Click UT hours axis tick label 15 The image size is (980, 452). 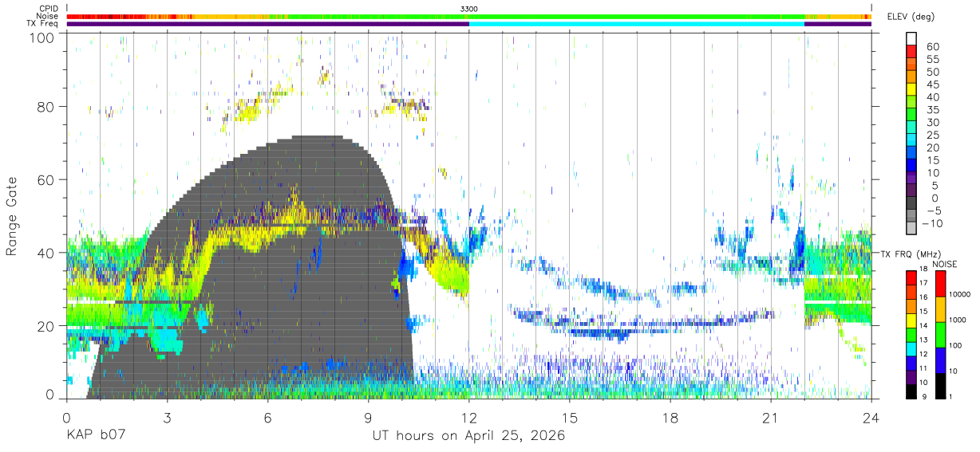click(570, 418)
